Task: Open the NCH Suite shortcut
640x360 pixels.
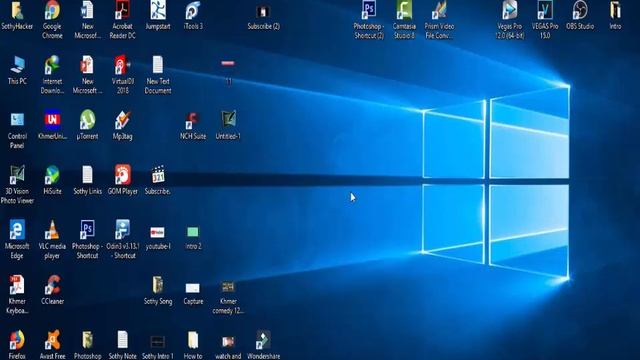Action: click(193, 120)
